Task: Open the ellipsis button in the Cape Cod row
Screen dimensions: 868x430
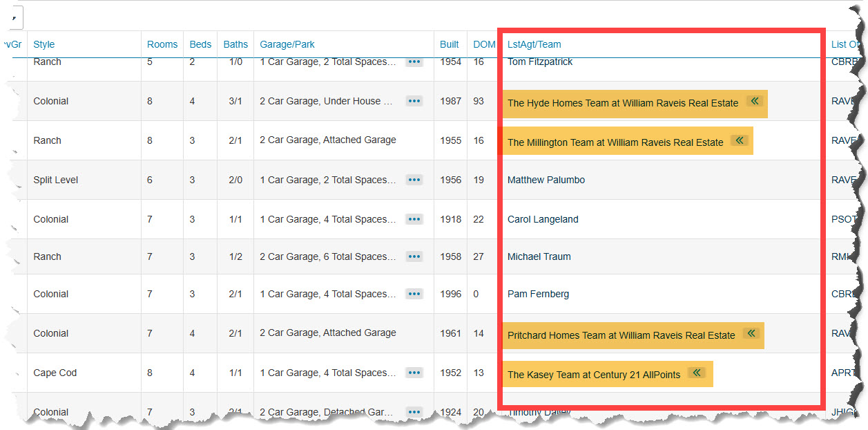Action: tap(414, 373)
